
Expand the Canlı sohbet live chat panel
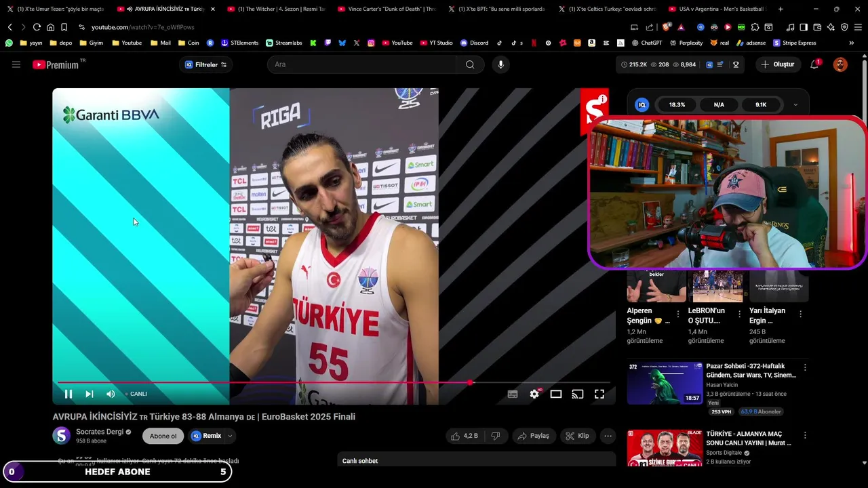click(476, 461)
